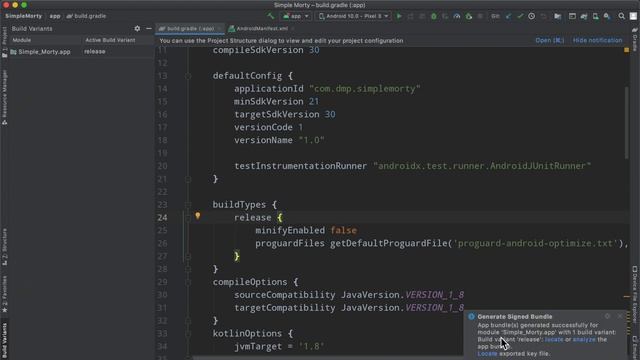This screenshot has height=360, width=640.
Task: Click SimpleMorty breadcrumb in navigation bar
Action: tap(23, 16)
